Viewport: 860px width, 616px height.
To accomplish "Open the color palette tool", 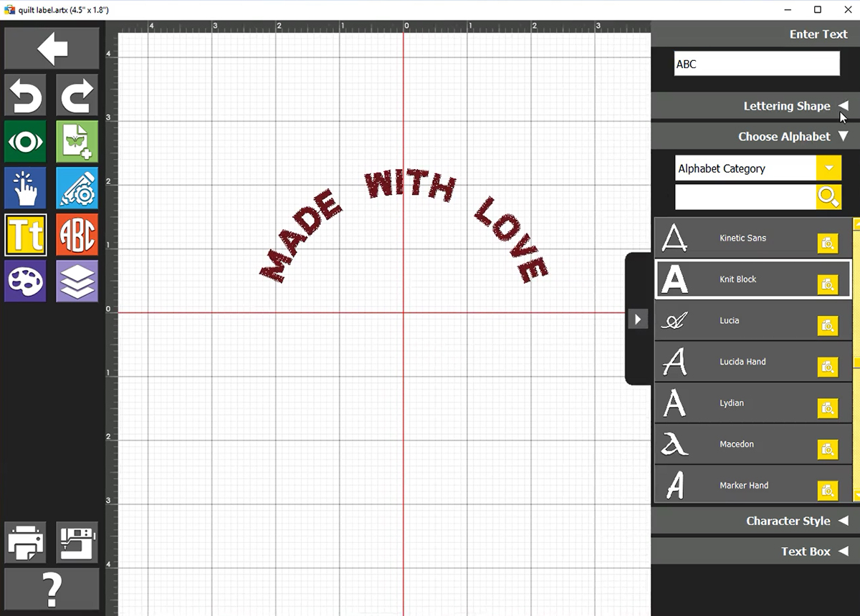I will 26,281.
